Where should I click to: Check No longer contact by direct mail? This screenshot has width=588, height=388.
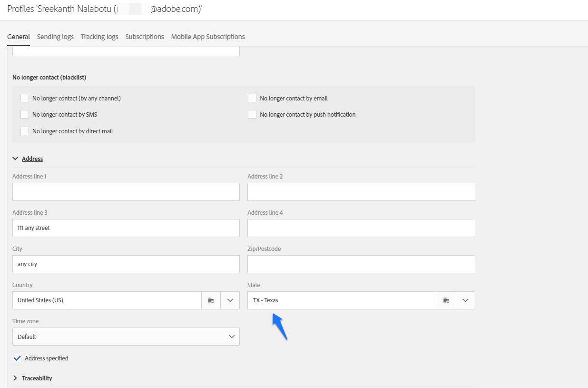(25, 131)
